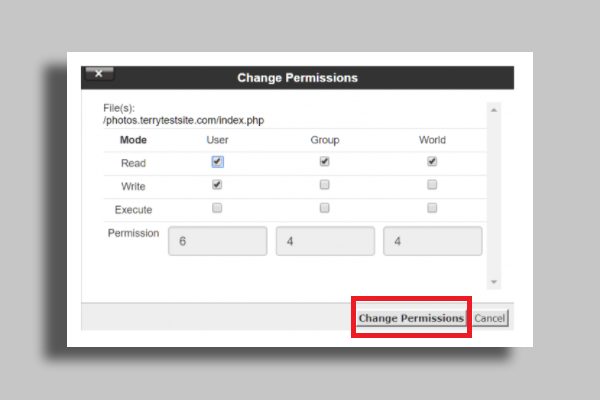Screen dimensions: 600x400
Task: Cancel the permissions dialog
Action: pos(490,318)
